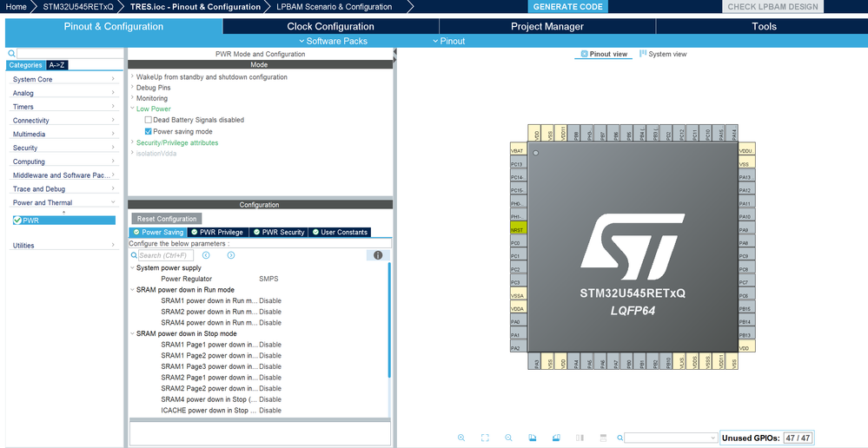Rotate the chip view counter-clockwise
Screen dimensions: 868x448
click(x=556, y=438)
